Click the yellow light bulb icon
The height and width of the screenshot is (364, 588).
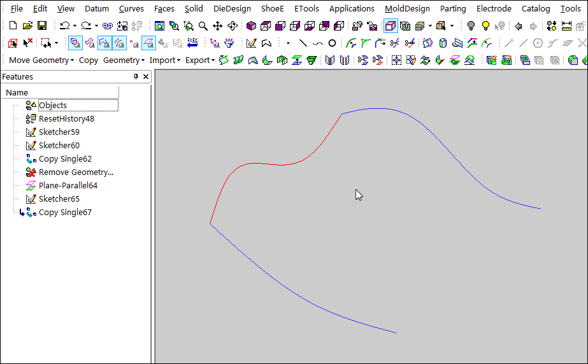tap(485, 26)
